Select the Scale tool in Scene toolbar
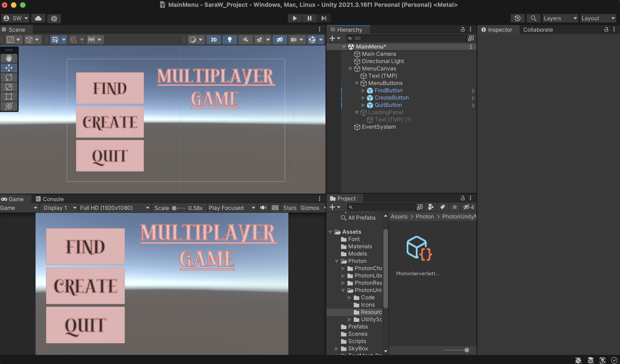 pos(9,87)
